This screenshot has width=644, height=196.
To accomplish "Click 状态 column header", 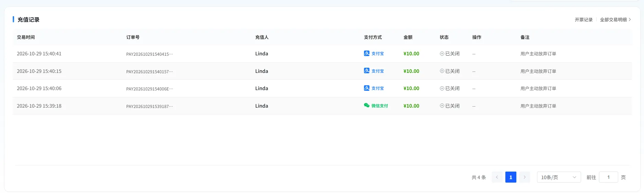I will coord(444,37).
